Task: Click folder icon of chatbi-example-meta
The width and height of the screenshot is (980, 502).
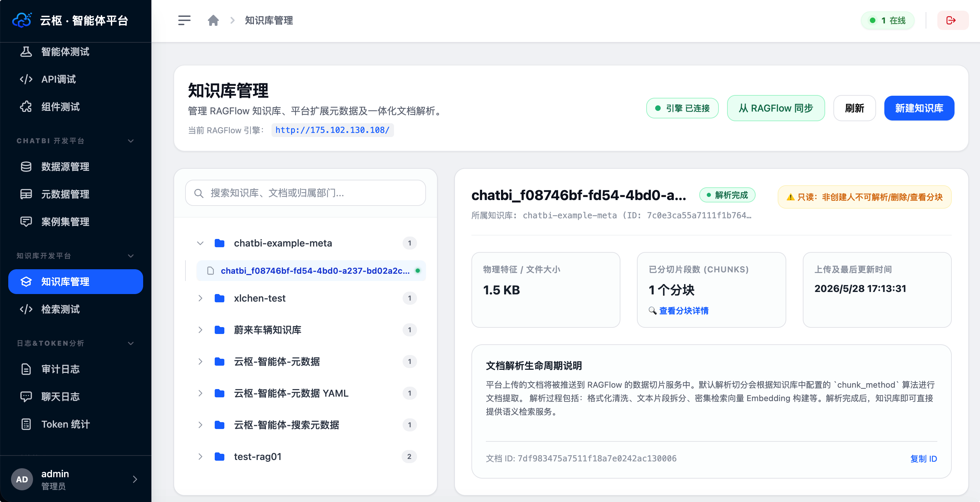Action: [x=220, y=243]
